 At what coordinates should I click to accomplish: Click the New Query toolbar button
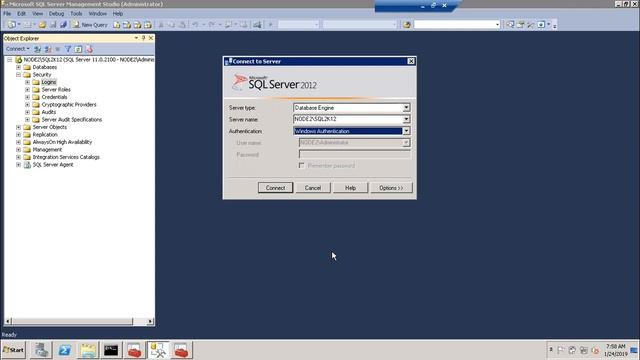90,25
